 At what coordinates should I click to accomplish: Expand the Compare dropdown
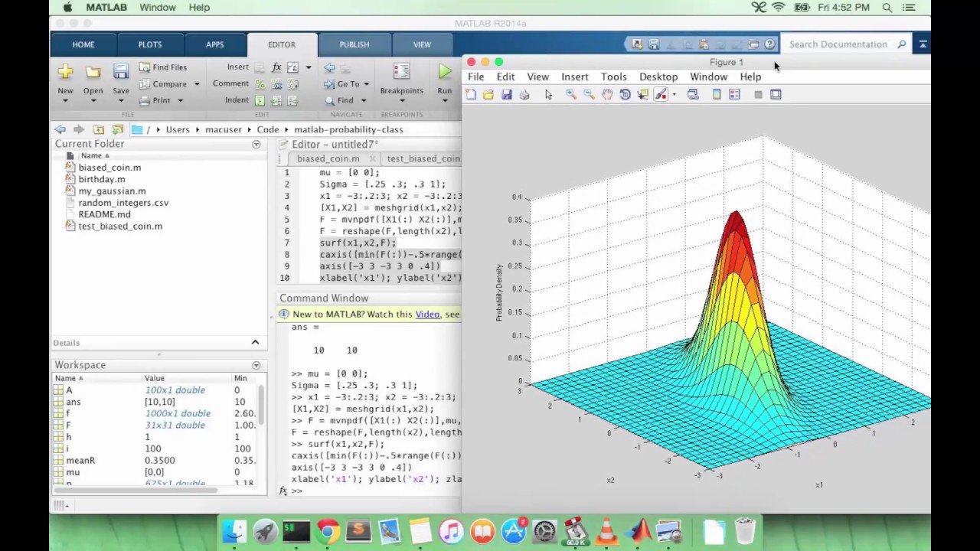(197, 84)
